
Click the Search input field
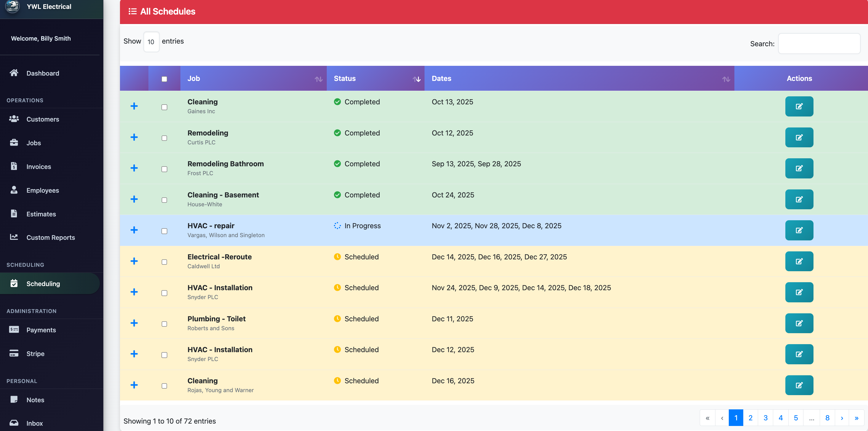tap(819, 44)
